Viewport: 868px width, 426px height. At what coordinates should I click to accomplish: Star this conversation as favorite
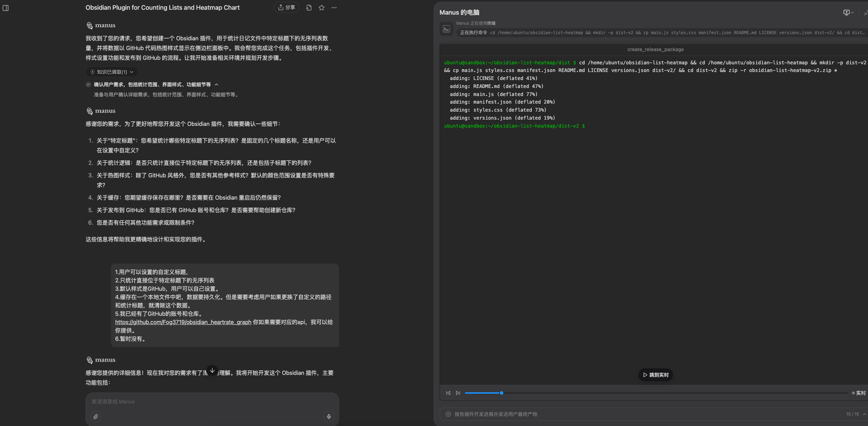pos(322,8)
